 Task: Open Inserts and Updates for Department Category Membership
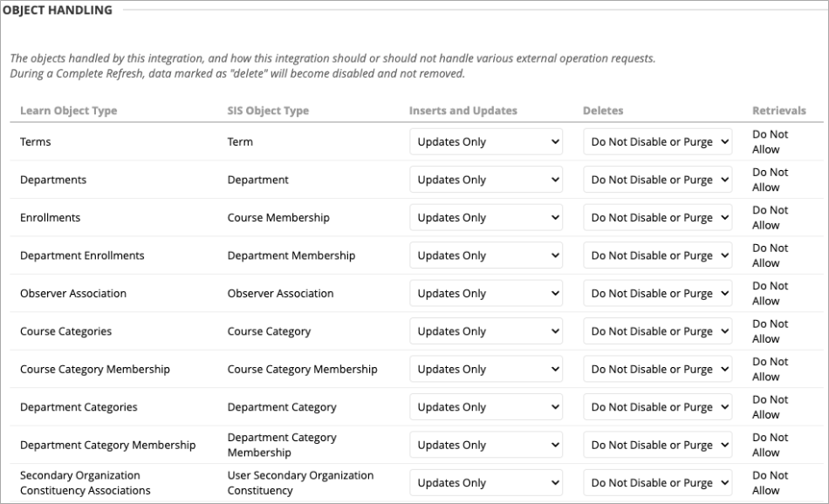(486, 446)
